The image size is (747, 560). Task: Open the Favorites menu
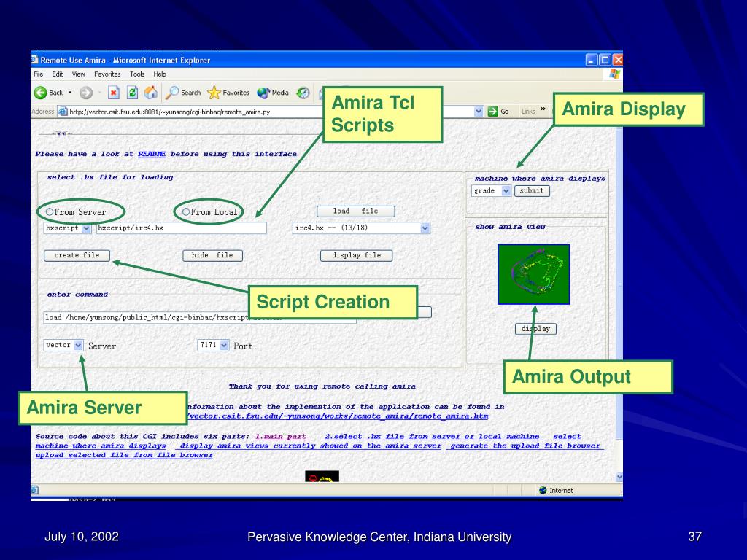click(x=107, y=74)
